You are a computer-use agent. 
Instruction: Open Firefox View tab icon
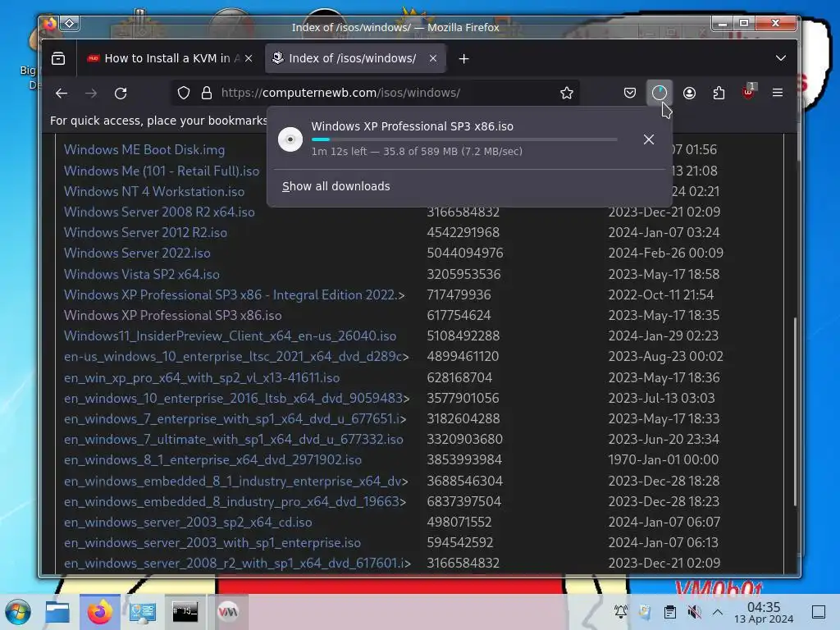tap(58, 58)
